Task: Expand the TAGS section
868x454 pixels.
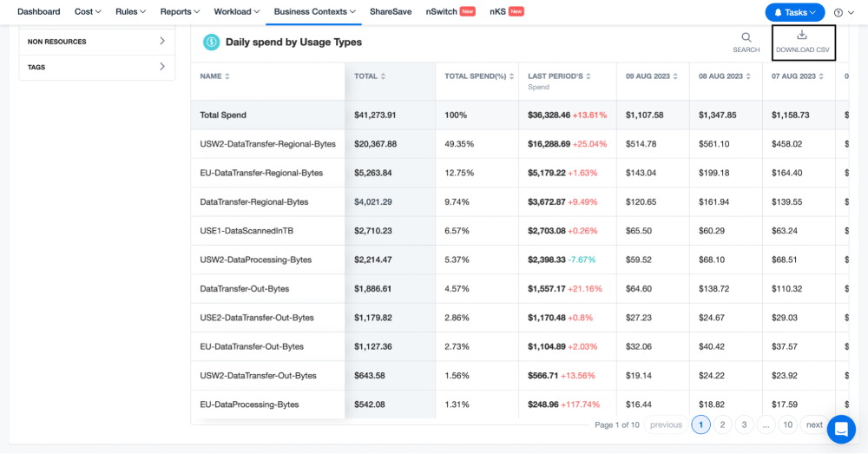Action: pyautogui.click(x=97, y=67)
